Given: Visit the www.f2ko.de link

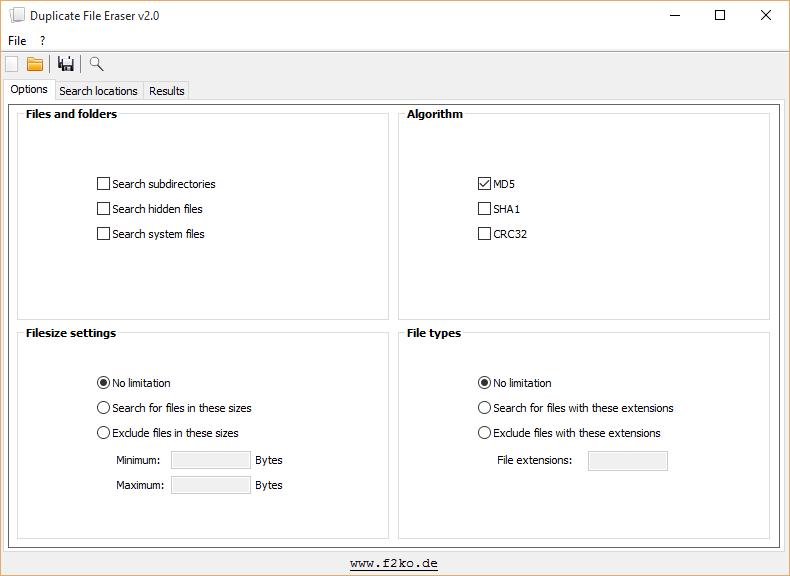Looking at the screenshot, I should [x=394, y=564].
